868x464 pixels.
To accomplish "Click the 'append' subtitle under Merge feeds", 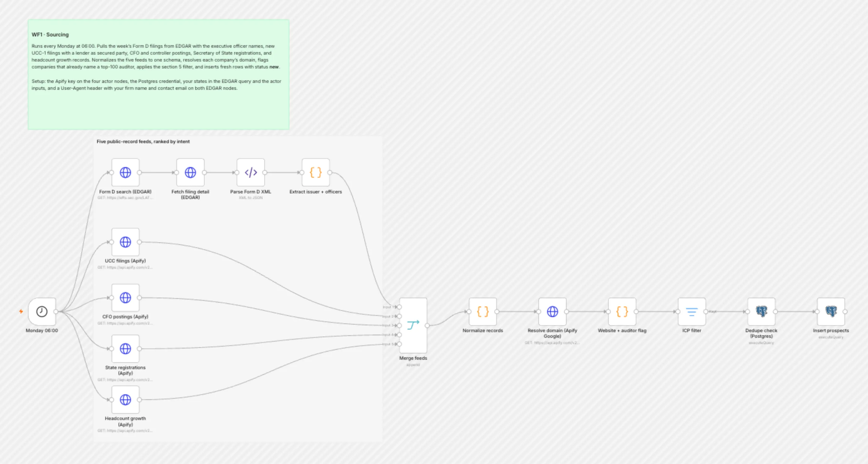I will pyautogui.click(x=413, y=365).
